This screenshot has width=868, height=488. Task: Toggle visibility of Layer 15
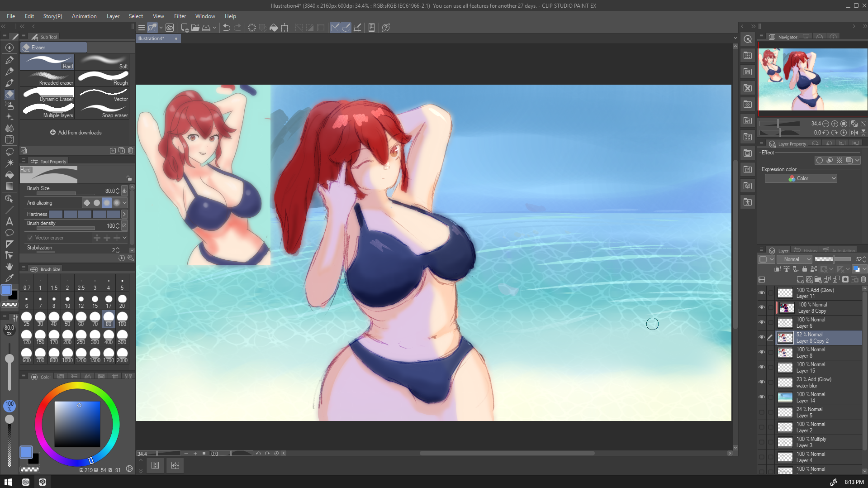pos(762,368)
